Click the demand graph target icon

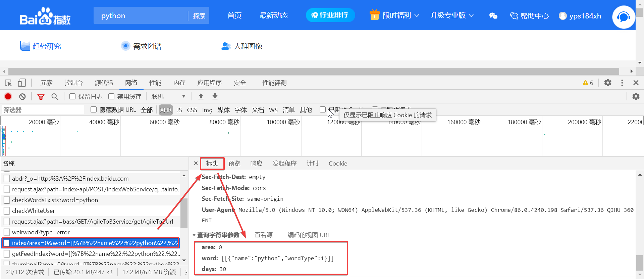125,46
